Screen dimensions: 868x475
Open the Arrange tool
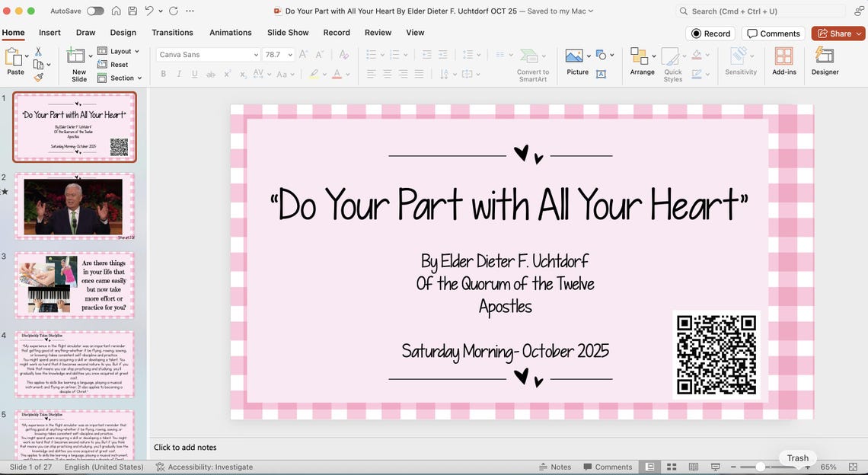[642, 62]
